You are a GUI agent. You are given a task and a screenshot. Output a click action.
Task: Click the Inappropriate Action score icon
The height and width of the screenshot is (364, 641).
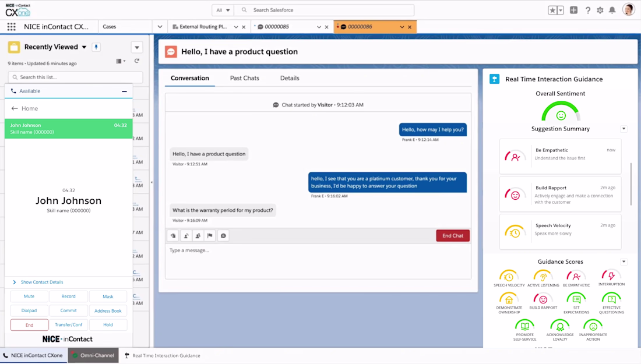pyautogui.click(x=593, y=326)
